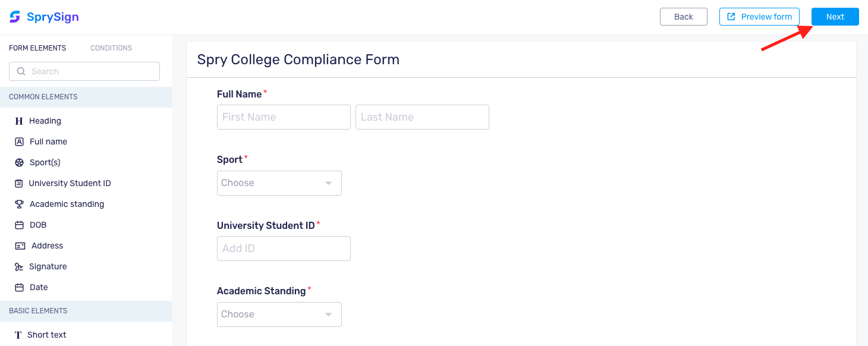The height and width of the screenshot is (346, 868).
Task: Click the Last Name input field
Action: click(422, 117)
